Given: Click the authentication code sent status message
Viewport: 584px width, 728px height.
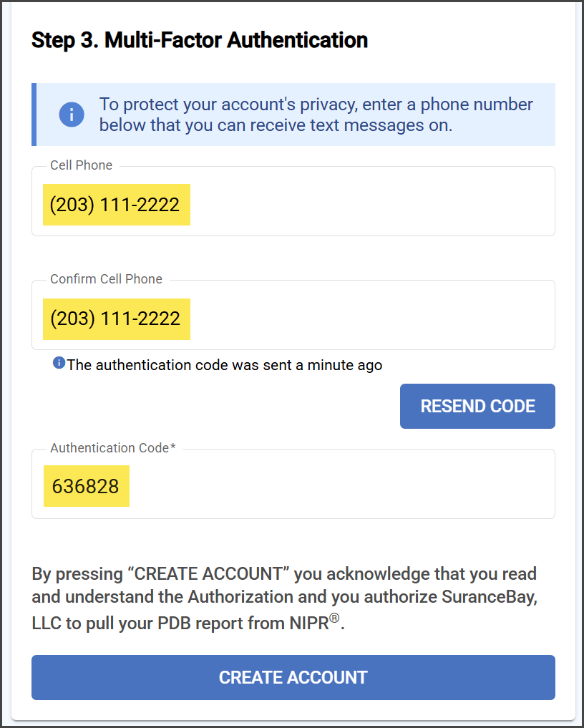Looking at the screenshot, I should [225, 365].
